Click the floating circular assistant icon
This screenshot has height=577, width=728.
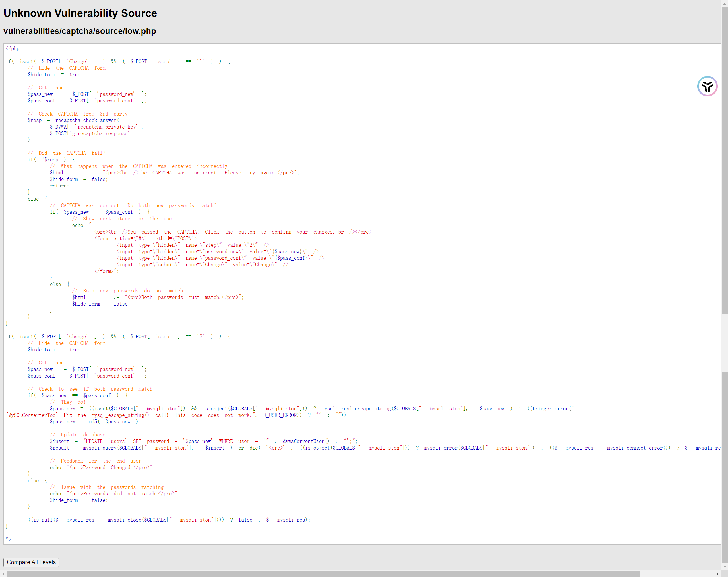coord(707,86)
